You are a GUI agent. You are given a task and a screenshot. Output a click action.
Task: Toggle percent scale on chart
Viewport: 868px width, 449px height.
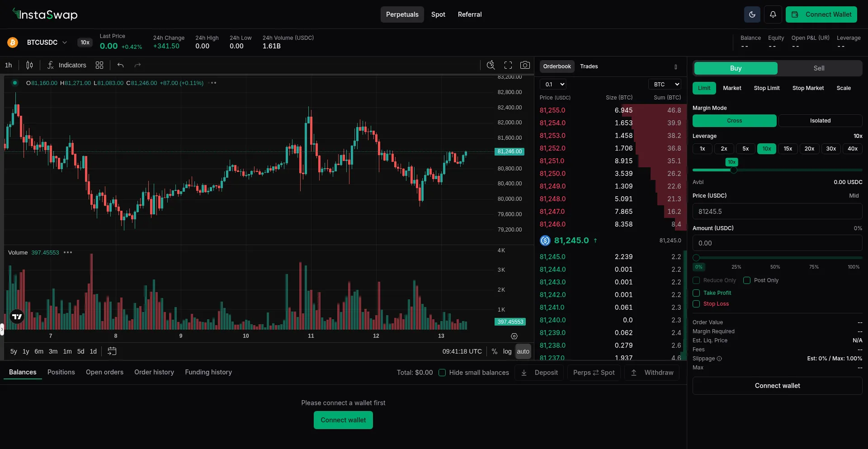(x=495, y=351)
